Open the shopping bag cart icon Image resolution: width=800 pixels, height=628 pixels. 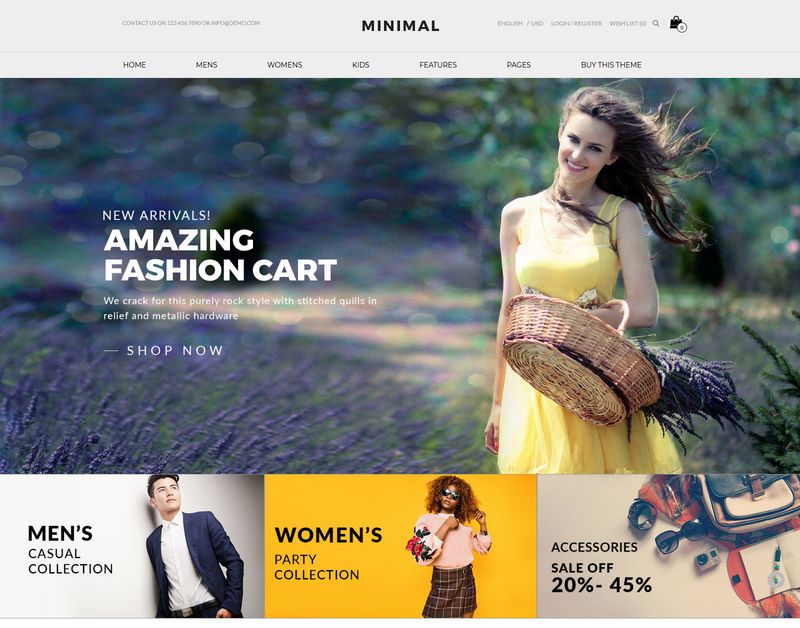(678, 23)
